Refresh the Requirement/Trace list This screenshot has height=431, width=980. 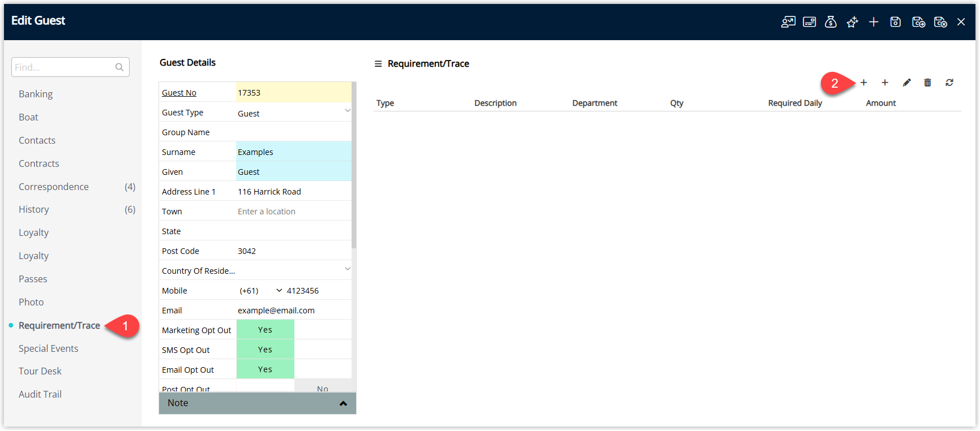[949, 83]
